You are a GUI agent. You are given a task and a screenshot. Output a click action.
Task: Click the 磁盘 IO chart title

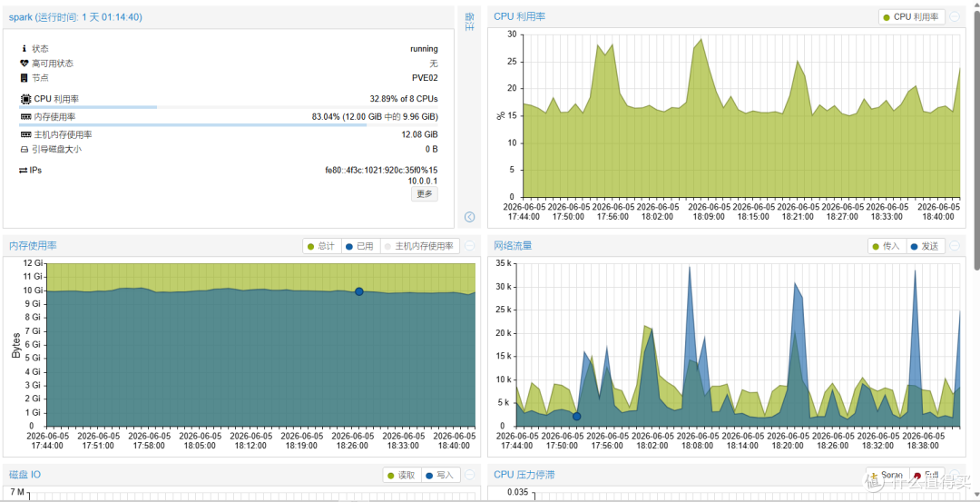coord(25,475)
